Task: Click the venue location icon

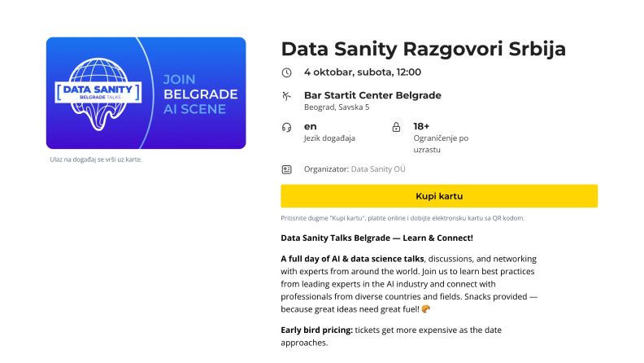Action: [x=286, y=96]
